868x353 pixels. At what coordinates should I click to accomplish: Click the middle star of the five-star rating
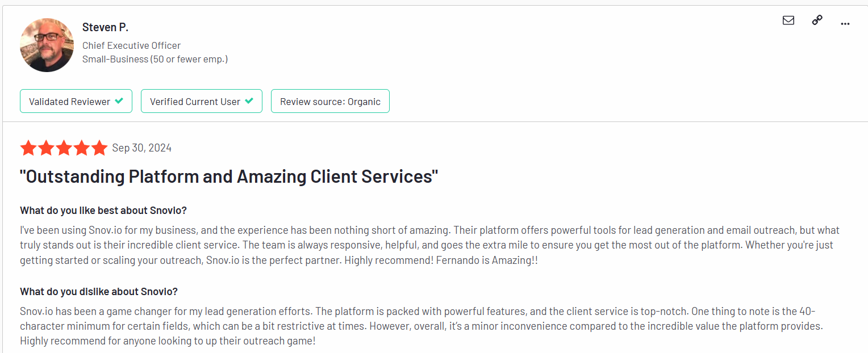(64, 148)
